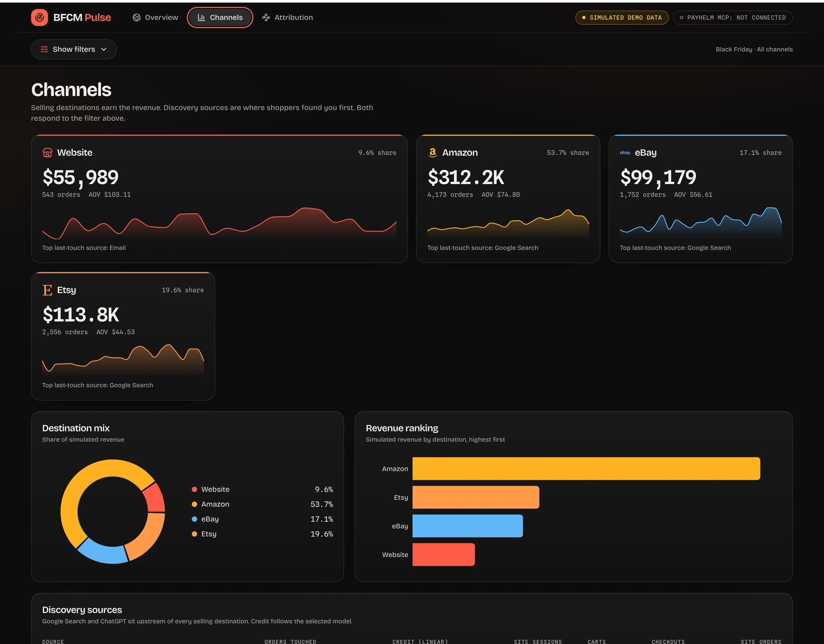Screen dimensions: 824x644
Task: Click the Discovery sources heading
Action: [x=82, y=610]
